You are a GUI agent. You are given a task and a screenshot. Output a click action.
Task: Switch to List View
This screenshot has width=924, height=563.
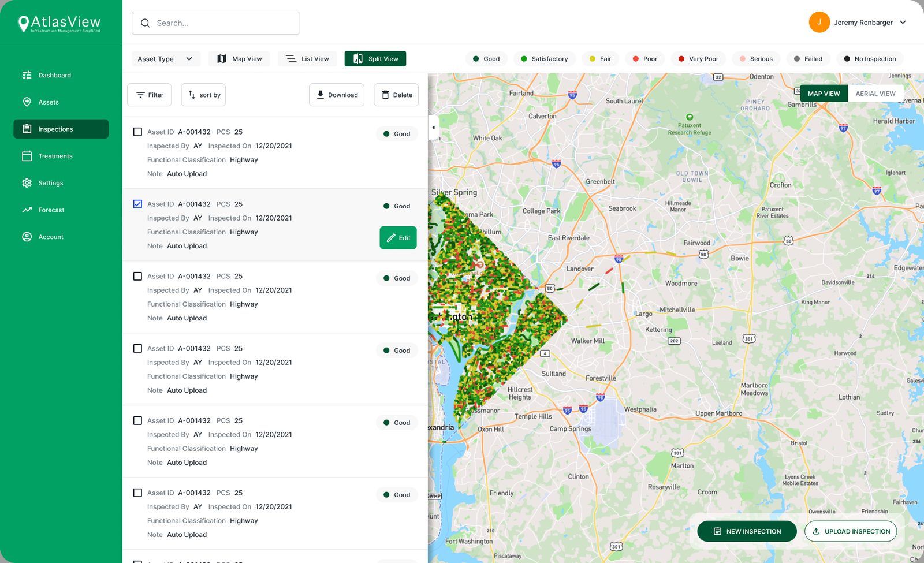point(307,59)
